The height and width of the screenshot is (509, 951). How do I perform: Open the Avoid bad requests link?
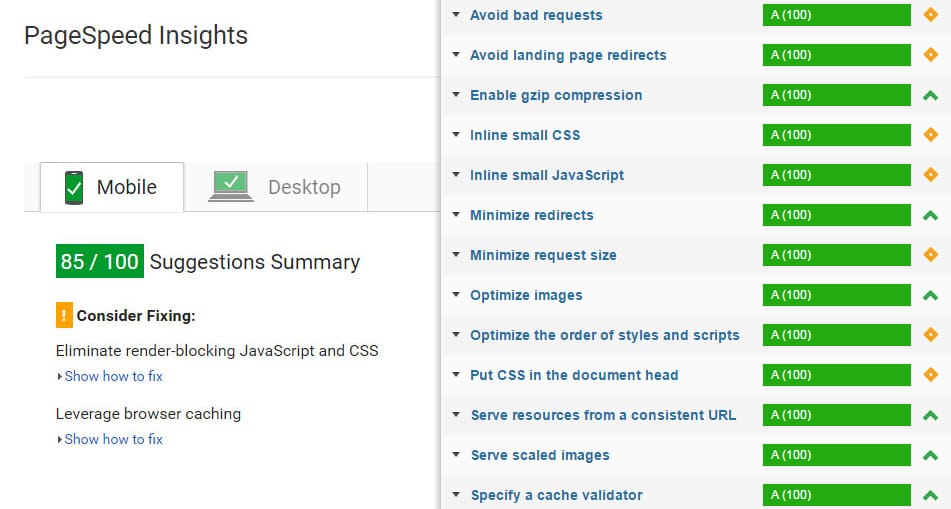click(x=536, y=15)
